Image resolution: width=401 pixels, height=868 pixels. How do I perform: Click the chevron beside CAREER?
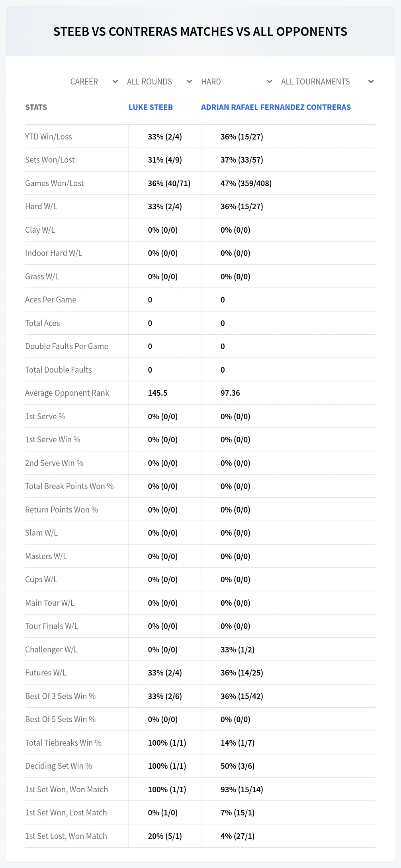click(115, 82)
